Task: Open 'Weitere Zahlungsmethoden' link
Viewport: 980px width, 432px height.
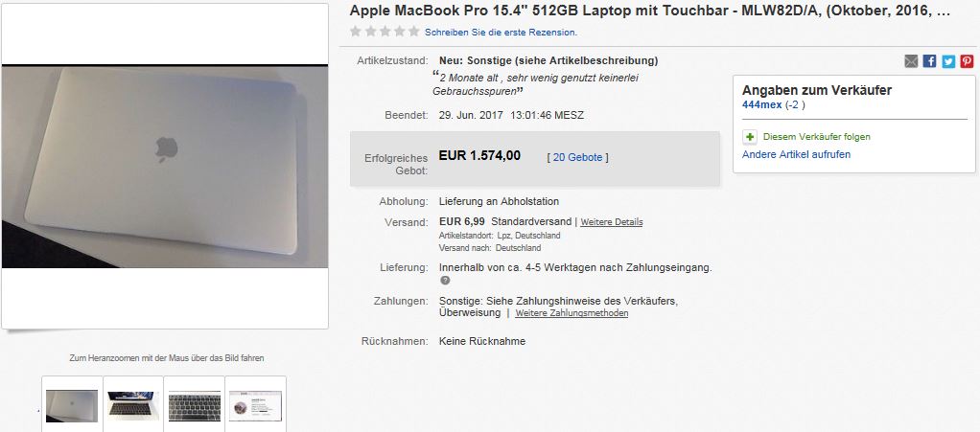Action: click(572, 313)
